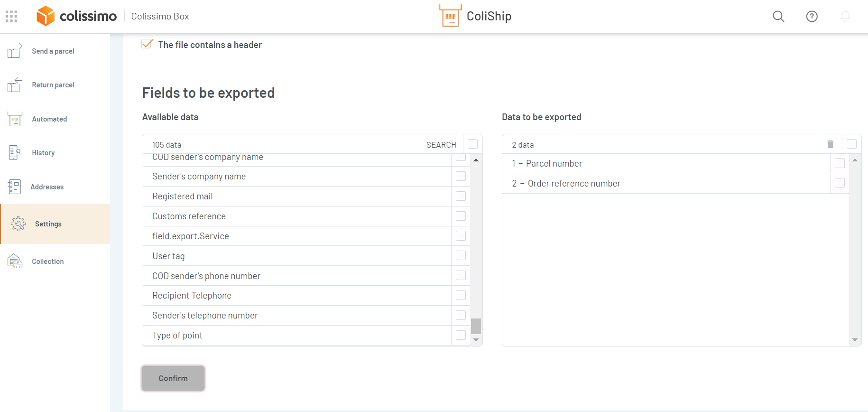Click down arrow of Available data scrollbar
This screenshot has width=868, height=412.
pyautogui.click(x=476, y=340)
